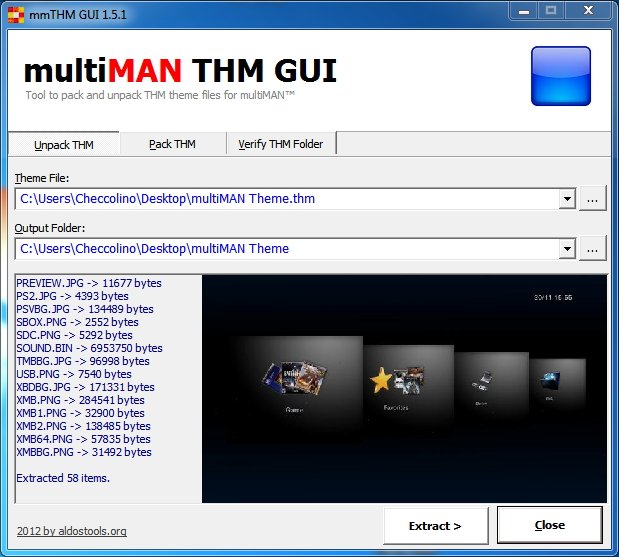
Task: Select the SOUND.BIN log entry
Action: click(x=89, y=348)
